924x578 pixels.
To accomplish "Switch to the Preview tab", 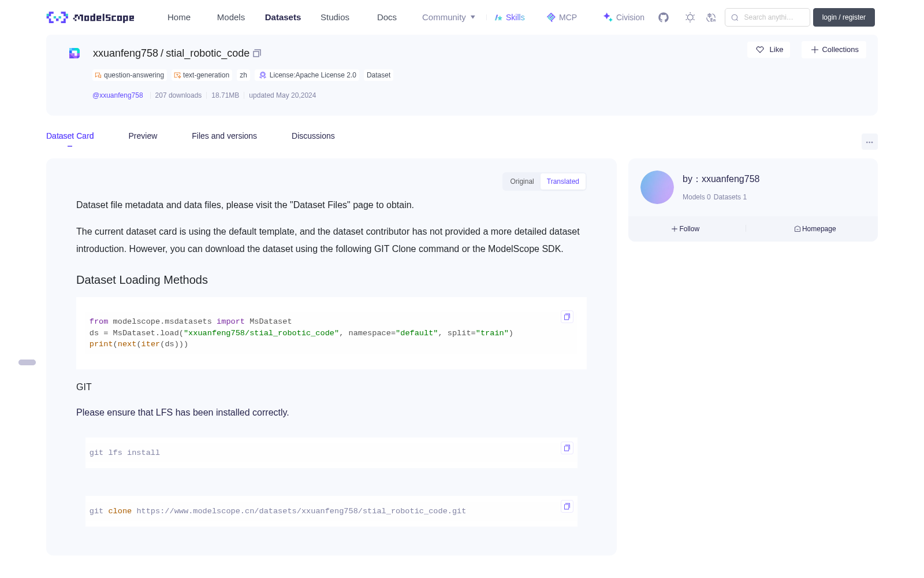I will 143,136.
